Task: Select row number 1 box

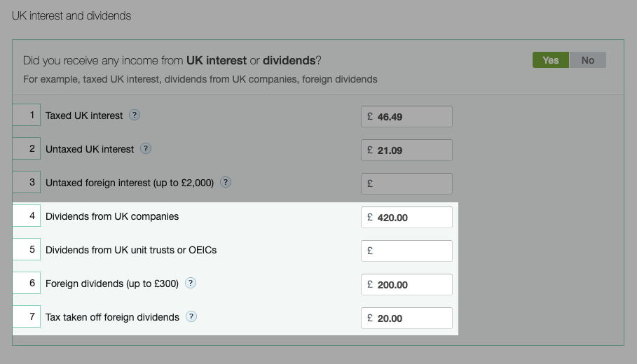Action: [x=27, y=115]
